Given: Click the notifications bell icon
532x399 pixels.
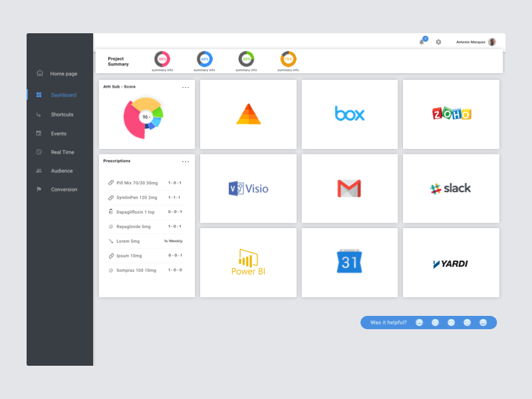Looking at the screenshot, I should 421,41.
